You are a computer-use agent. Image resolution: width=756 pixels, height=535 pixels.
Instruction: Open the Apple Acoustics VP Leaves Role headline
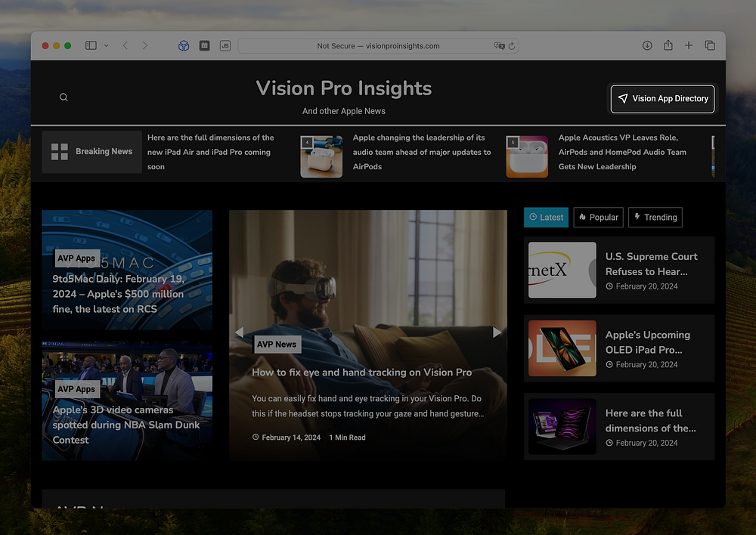(x=622, y=152)
